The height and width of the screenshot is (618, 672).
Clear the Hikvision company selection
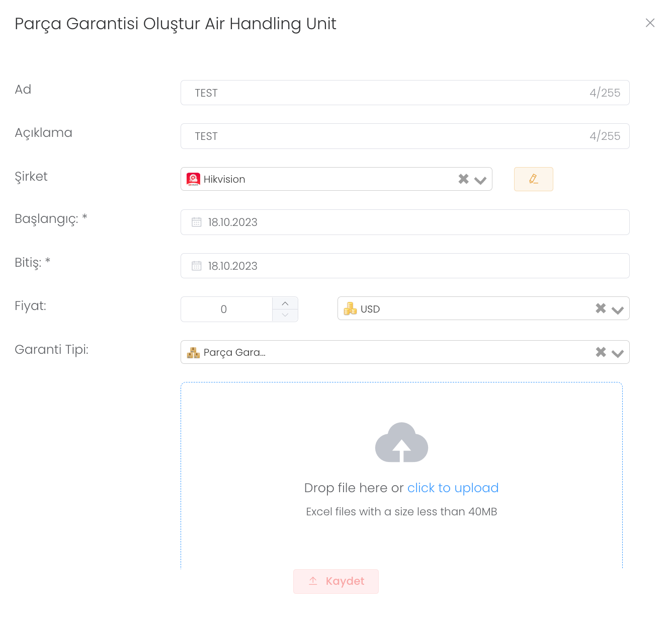(x=463, y=179)
